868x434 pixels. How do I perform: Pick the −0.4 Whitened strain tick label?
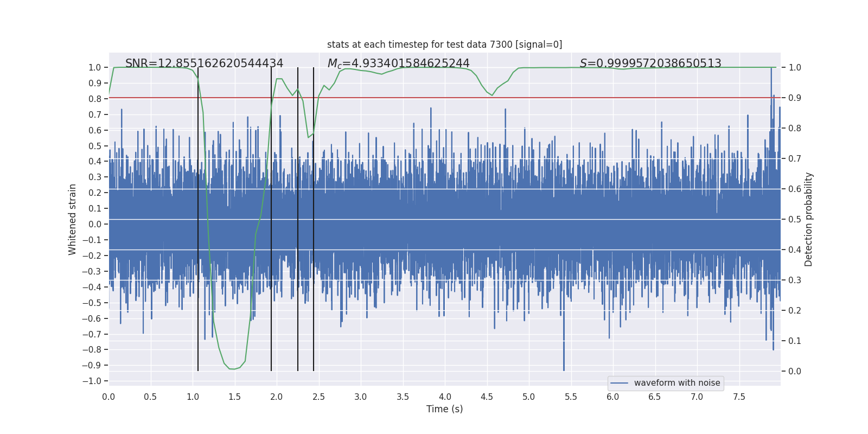pyautogui.click(x=92, y=287)
